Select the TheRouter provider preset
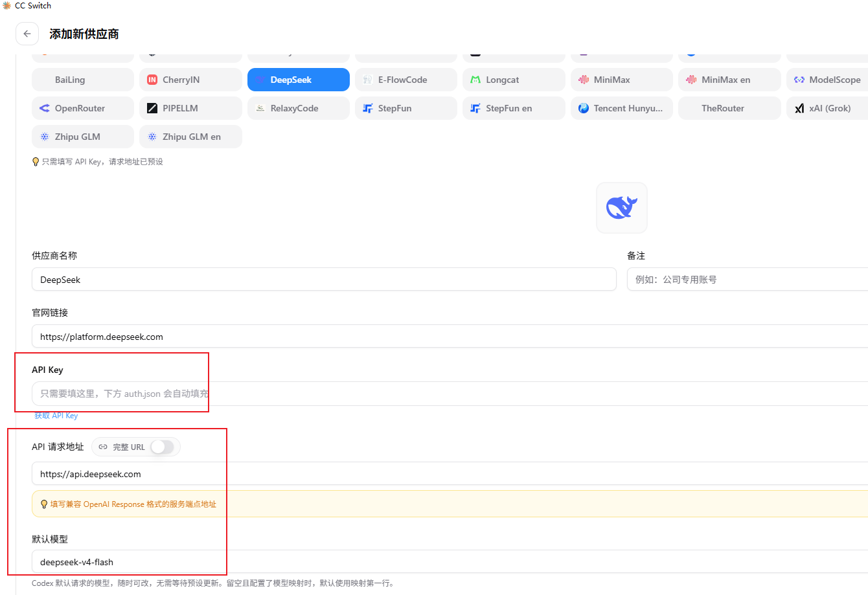 click(729, 108)
